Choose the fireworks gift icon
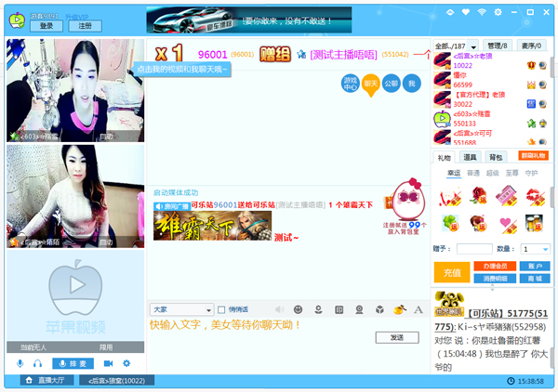The width and height of the screenshot is (558, 392). click(450, 198)
